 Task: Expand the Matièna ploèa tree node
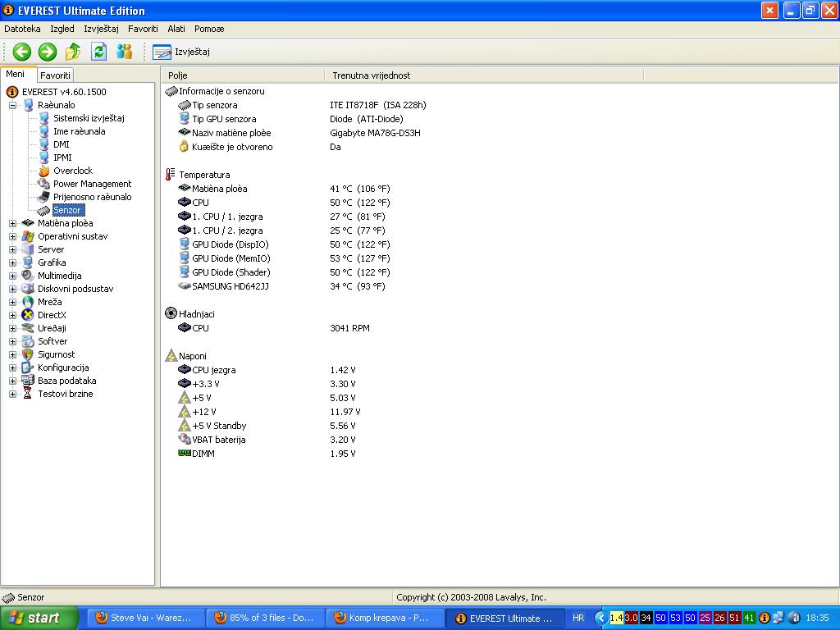click(13, 223)
